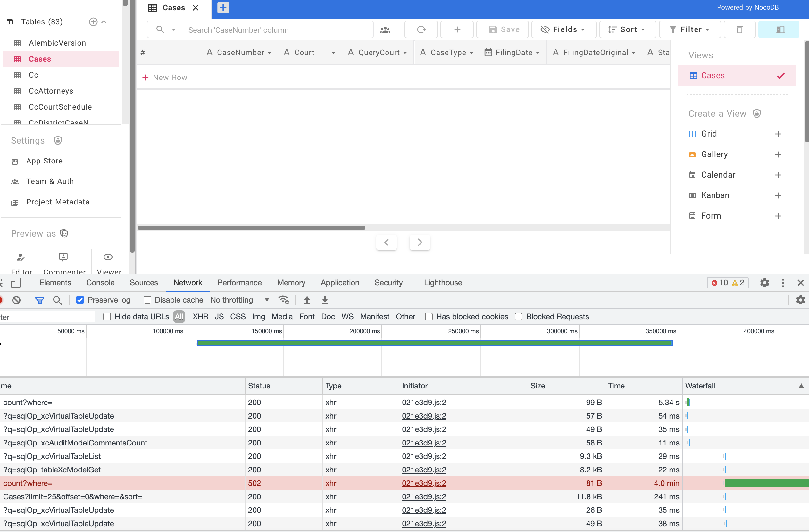This screenshot has height=532, width=809.
Task: Create a new table in sidebar
Action: point(93,21)
